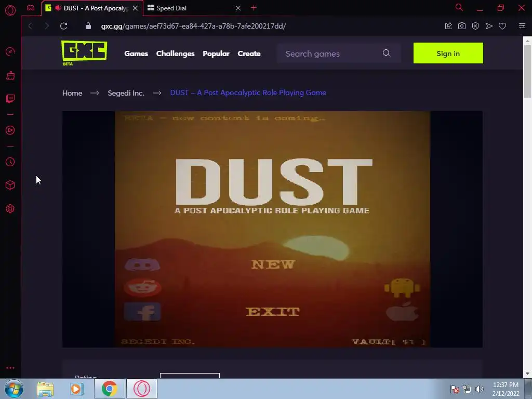Screen dimensions: 532x399
Task: Open the Opera menu logo
Action: 10,10
